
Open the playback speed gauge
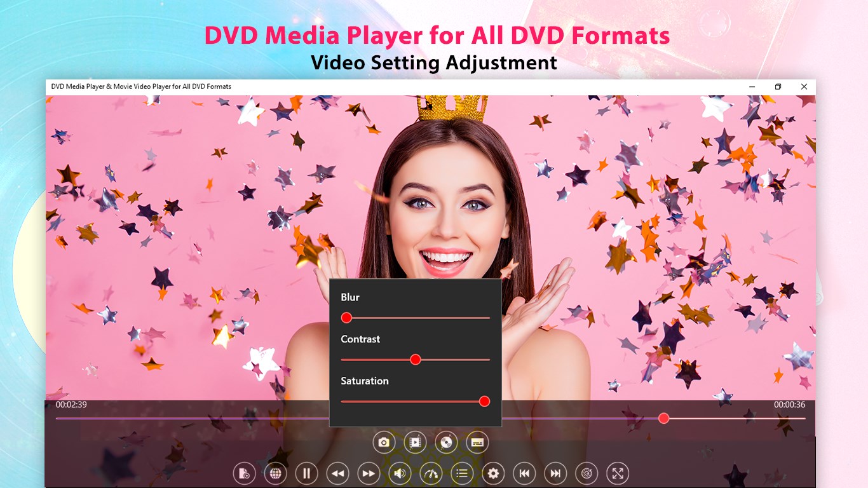(x=431, y=473)
